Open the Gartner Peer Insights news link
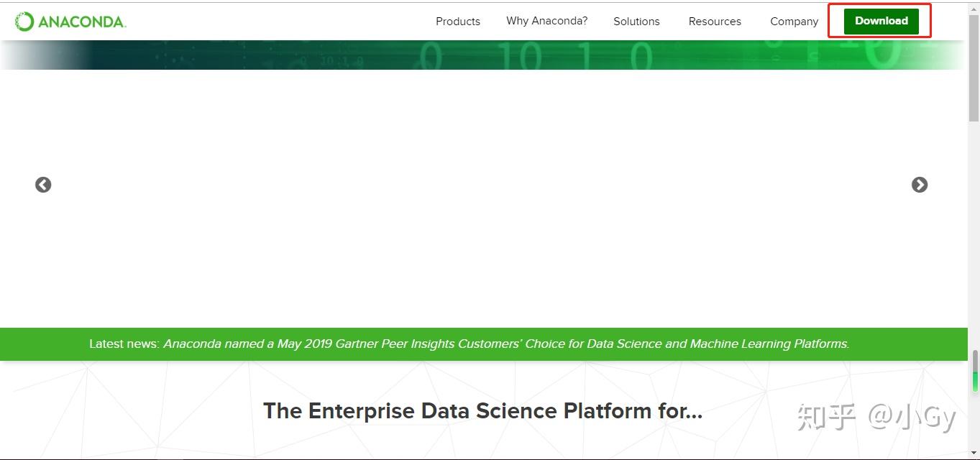Viewport: 980px width, 460px height. point(506,344)
